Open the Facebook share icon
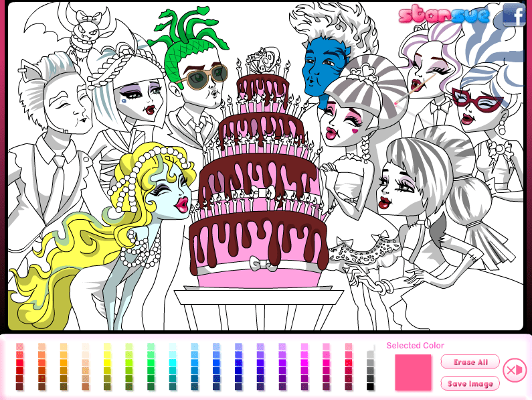This screenshot has height=400, width=532. click(514, 15)
